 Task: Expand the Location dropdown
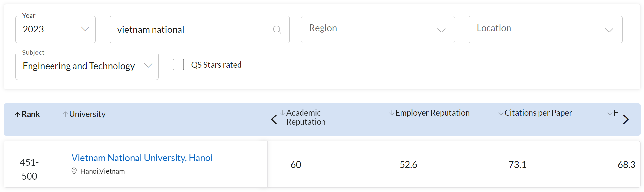pos(545,30)
